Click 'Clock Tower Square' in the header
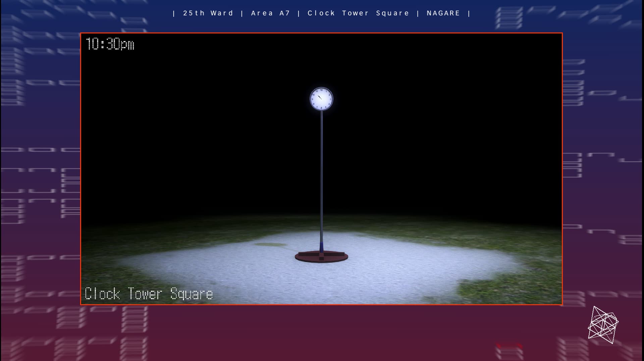 coord(358,13)
